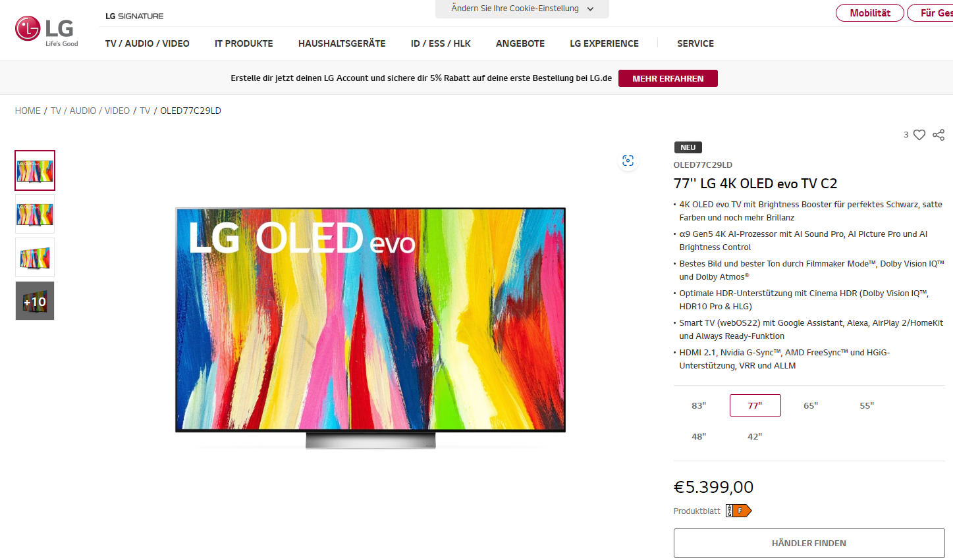
Task: Open the SERVICE menu item
Action: (x=695, y=43)
